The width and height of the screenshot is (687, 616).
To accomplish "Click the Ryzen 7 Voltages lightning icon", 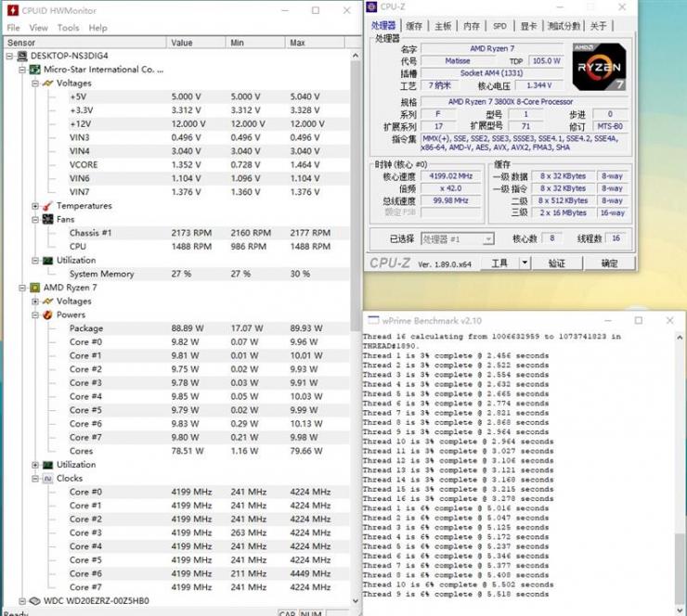I will 47,302.
